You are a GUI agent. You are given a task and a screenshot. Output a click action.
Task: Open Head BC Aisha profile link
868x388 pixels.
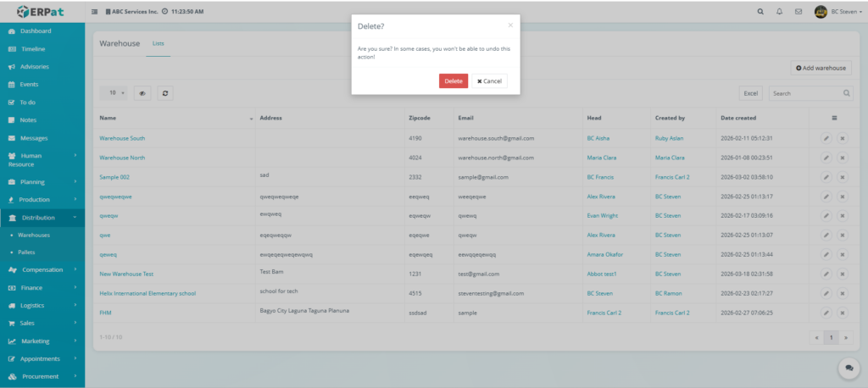(x=598, y=138)
